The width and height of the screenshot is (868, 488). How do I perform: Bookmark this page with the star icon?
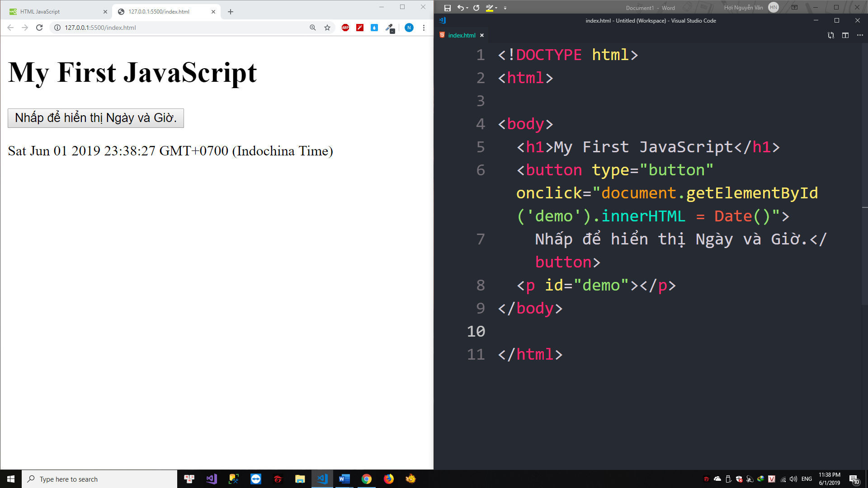tap(327, 28)
